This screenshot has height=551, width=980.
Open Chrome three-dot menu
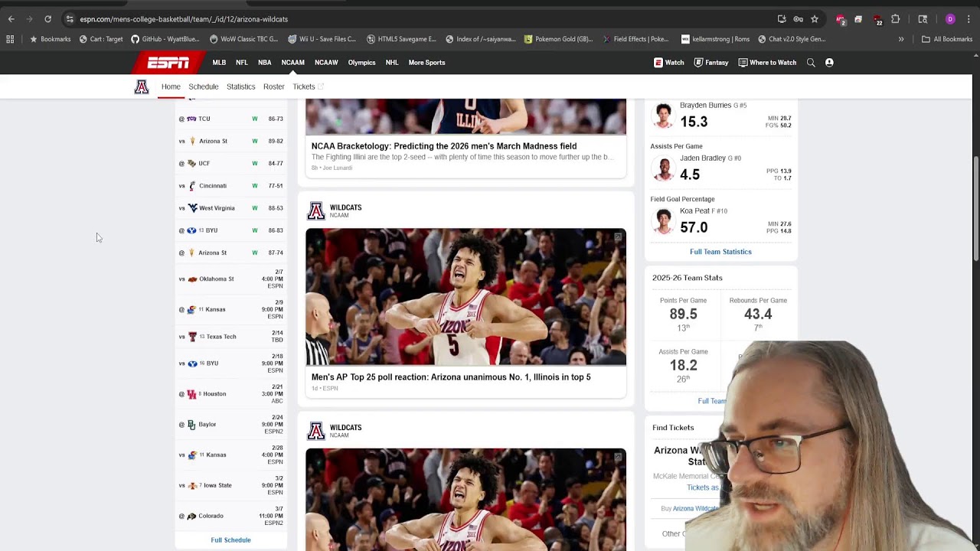(969, 19)
